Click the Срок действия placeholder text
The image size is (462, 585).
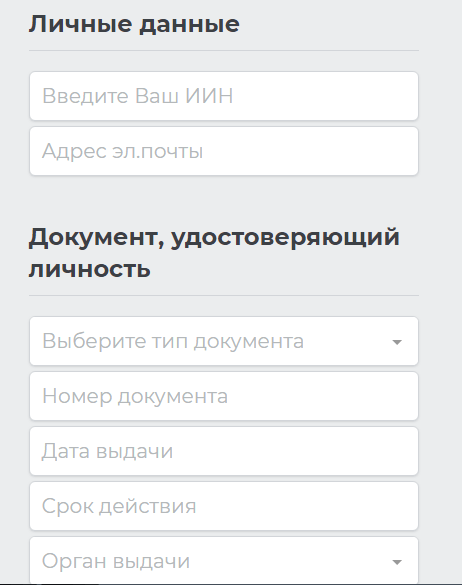coord(119,506)
